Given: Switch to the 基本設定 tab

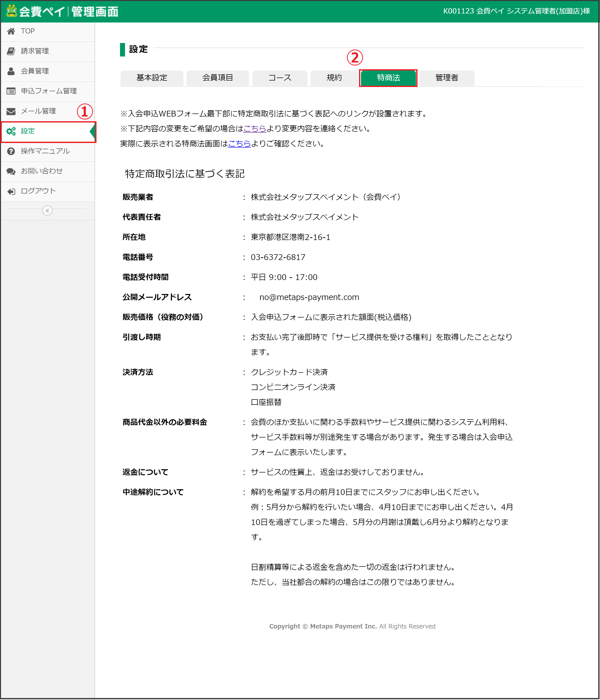Looking at the screenshot, I should [x=152, y=78].
